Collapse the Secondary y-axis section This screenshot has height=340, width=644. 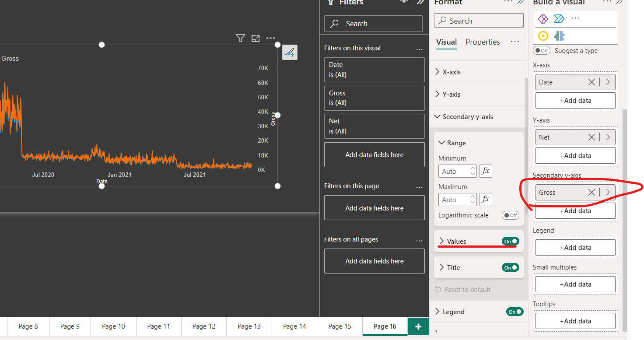point(437,117)
